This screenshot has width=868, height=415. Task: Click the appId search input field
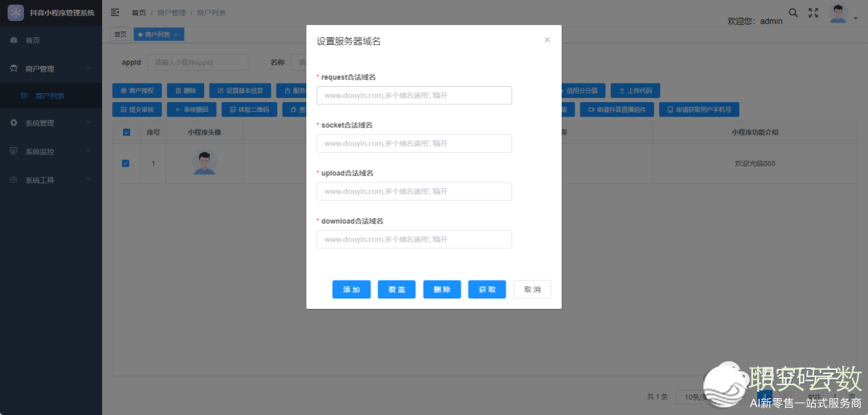198,63
